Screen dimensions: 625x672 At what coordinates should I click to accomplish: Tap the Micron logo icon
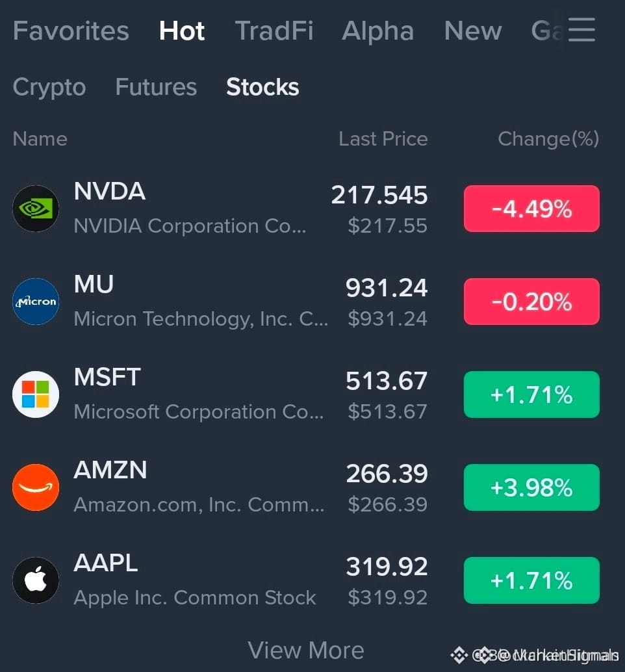click(36, 302)
